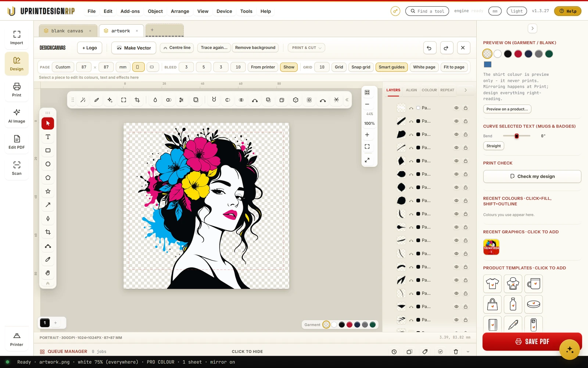The image size is (588, 368).
Task: Select the Star shape tool
Action: 48,191
